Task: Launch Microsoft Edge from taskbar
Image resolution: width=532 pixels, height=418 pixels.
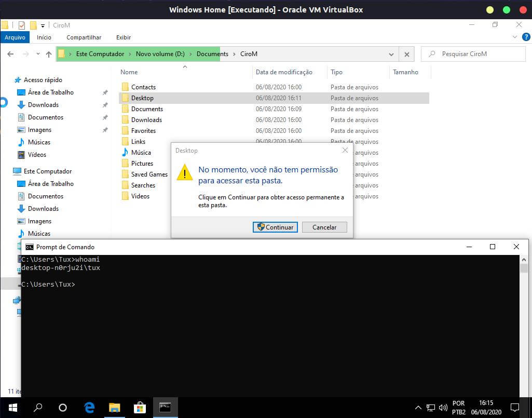Action: click(x=89, y=408)
